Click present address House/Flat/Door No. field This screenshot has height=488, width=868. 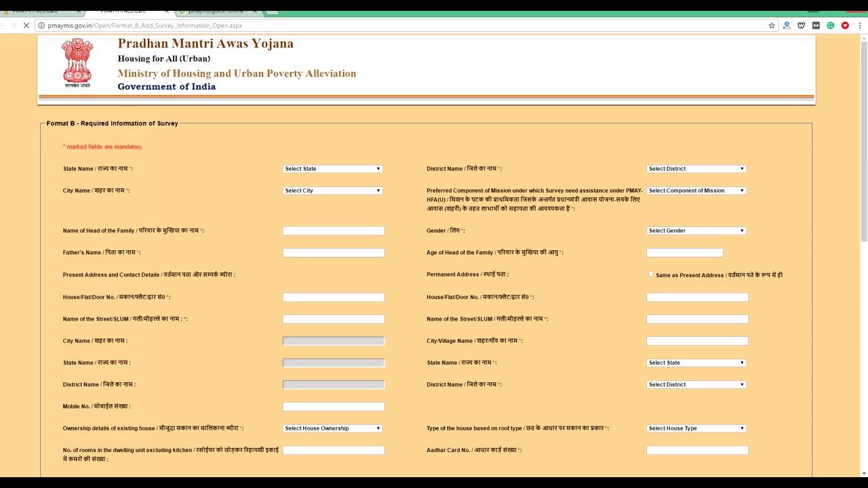334,297
